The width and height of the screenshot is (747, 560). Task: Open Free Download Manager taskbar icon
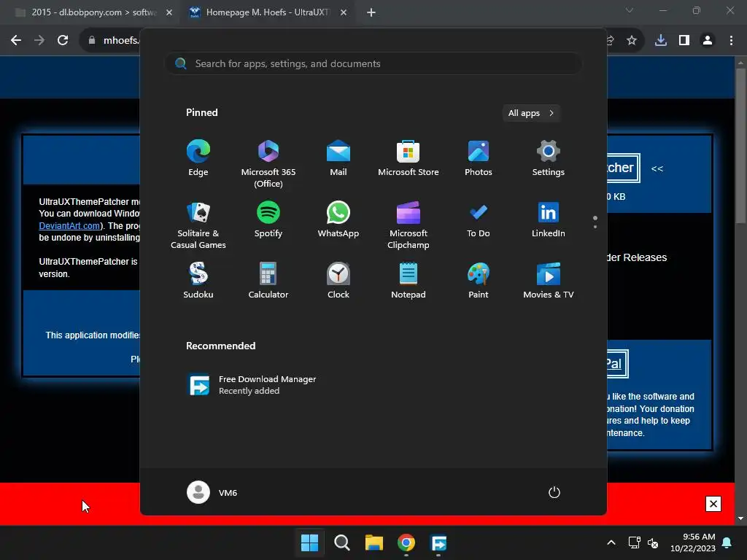438,542
